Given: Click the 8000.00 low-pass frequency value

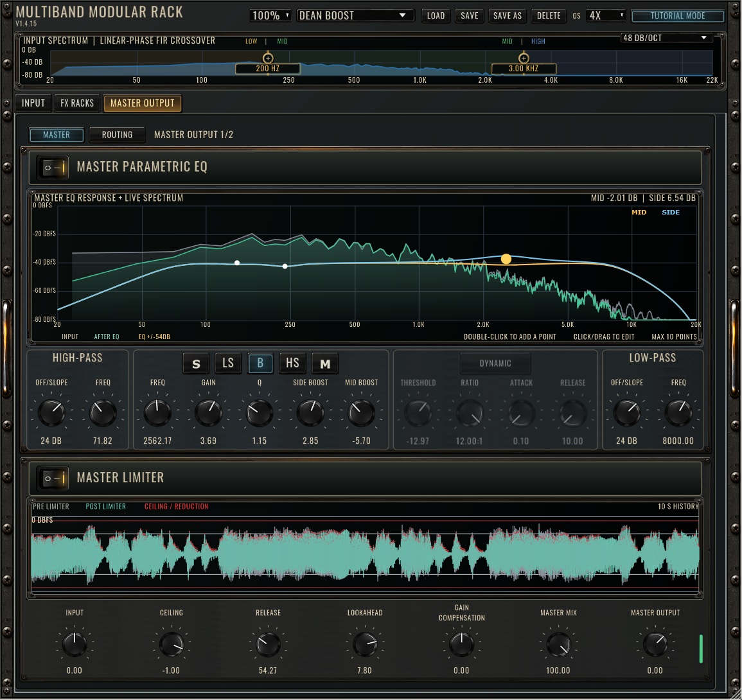Looking at the screenshot, I should (678, 441).
